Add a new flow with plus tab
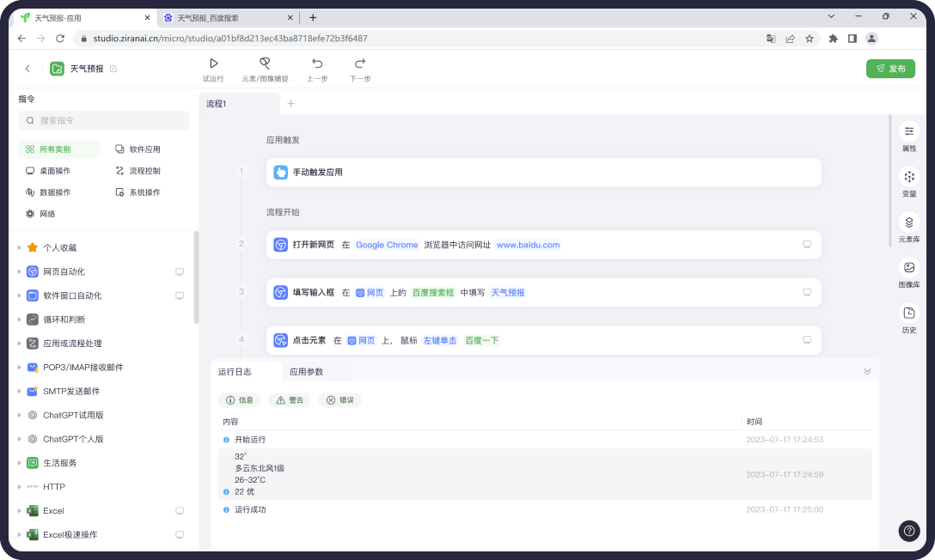The height and width of the screenshot is (560, 935). 291,104
